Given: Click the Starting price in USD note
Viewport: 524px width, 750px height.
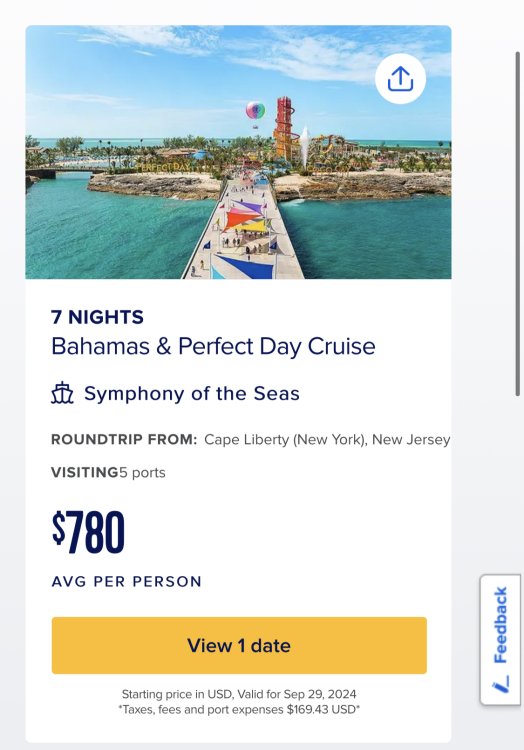Looking at the screenshot, I should tap(239, 694).
